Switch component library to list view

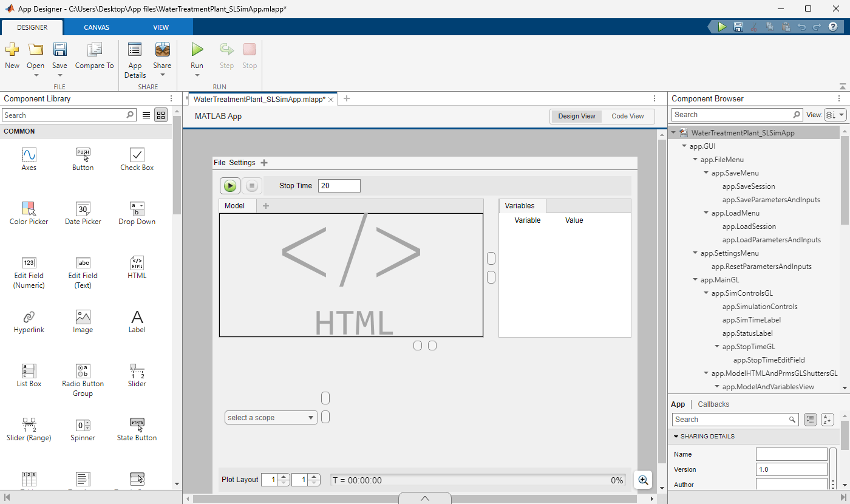146,115
